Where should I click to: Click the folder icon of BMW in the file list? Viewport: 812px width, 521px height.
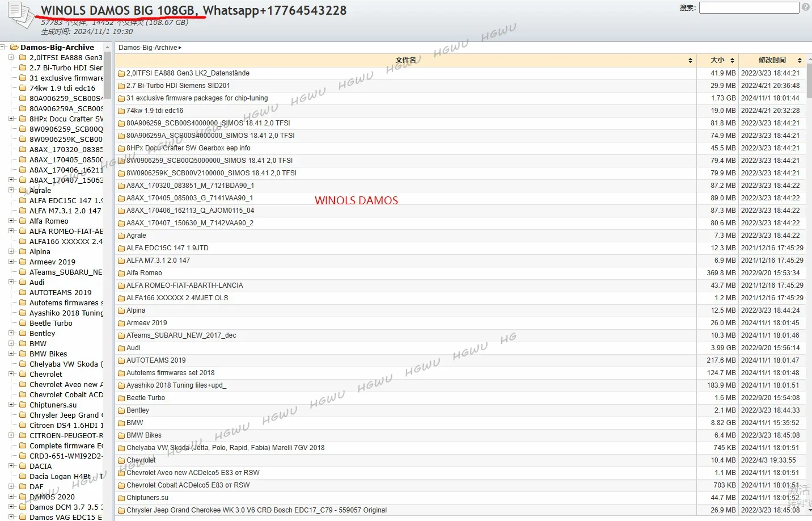[x=121, y=423]
